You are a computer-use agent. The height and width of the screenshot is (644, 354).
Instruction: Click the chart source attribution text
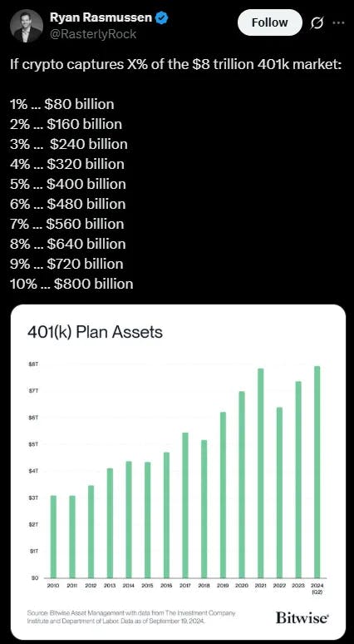[132, 617]
